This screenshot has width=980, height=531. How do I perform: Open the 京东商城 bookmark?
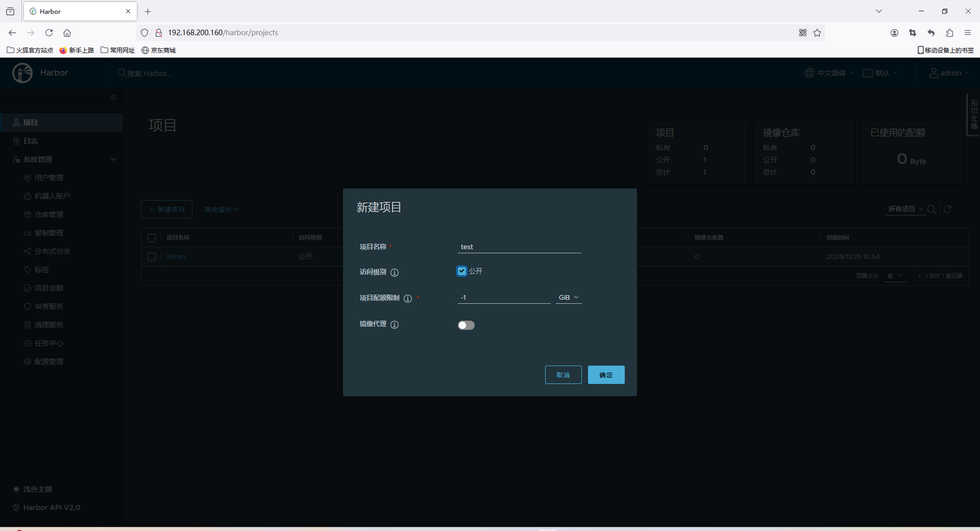pyautogui.click(x=159, y=50)
